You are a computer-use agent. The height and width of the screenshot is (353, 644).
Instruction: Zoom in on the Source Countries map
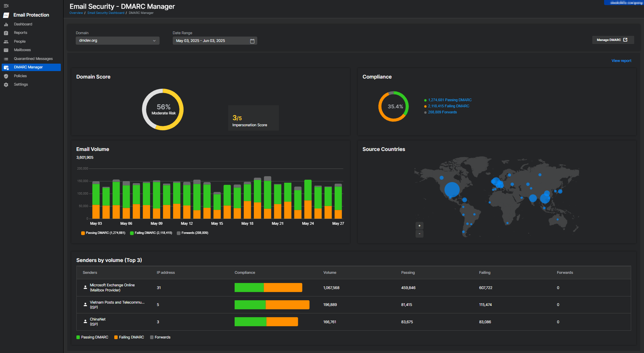pyautogui.click(x=419, y=226)
